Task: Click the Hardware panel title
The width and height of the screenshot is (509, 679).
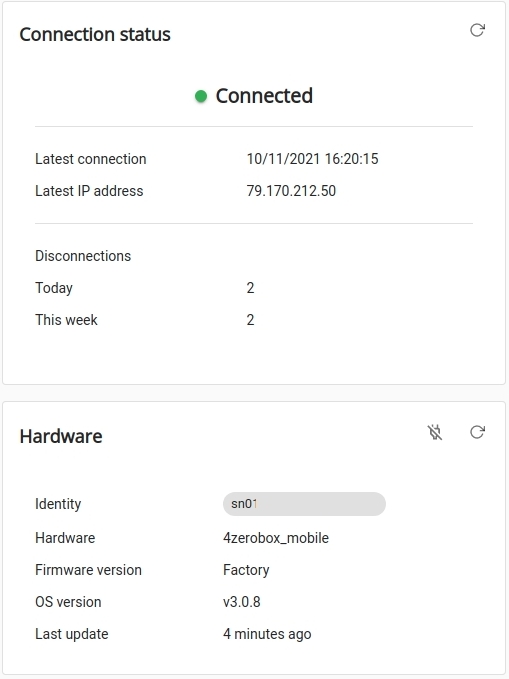Action: [61, 436]
